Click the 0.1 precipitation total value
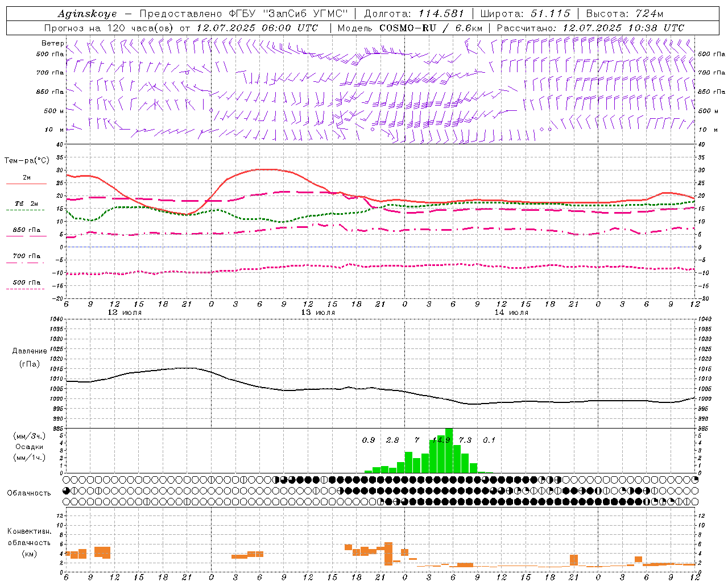The height and width of the screenshot is (582, 728). (489, 440)
